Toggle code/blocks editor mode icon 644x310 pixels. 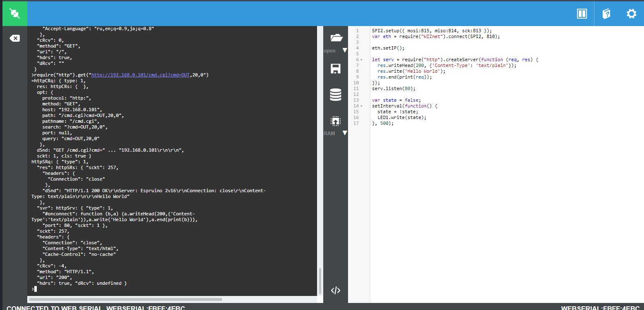pos(336,291)
